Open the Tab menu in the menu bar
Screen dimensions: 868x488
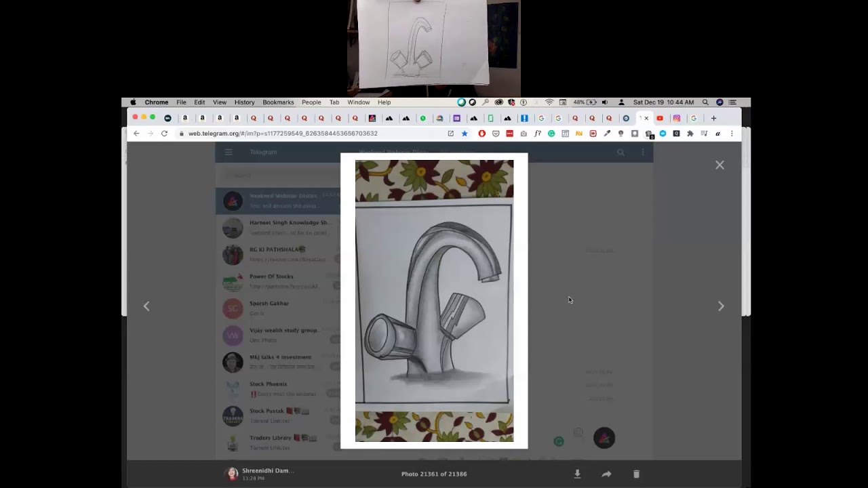tap(334, 102)
